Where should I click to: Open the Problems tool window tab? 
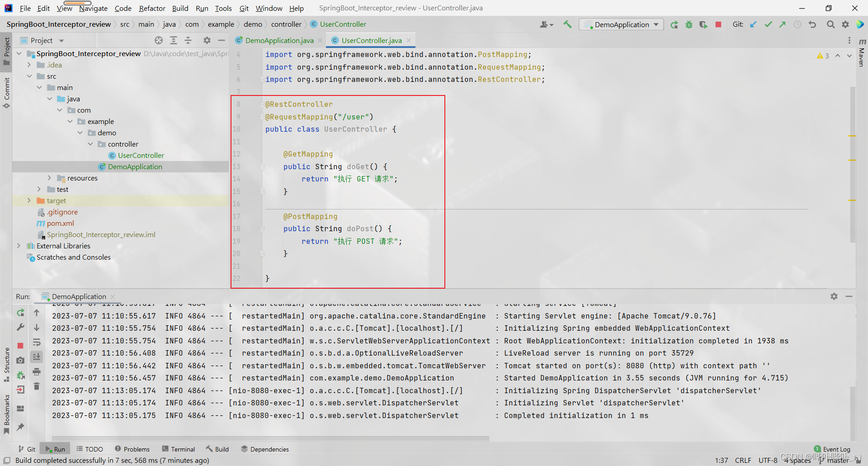pyautogui.click(x=132, y=449)
